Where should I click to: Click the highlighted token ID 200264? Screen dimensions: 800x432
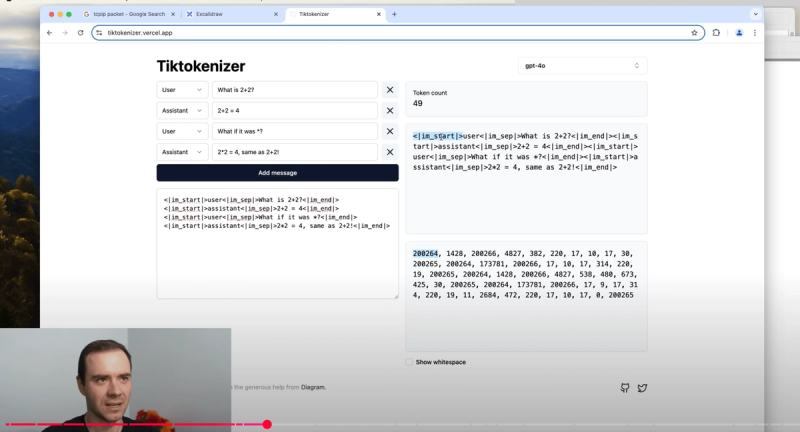426,253
